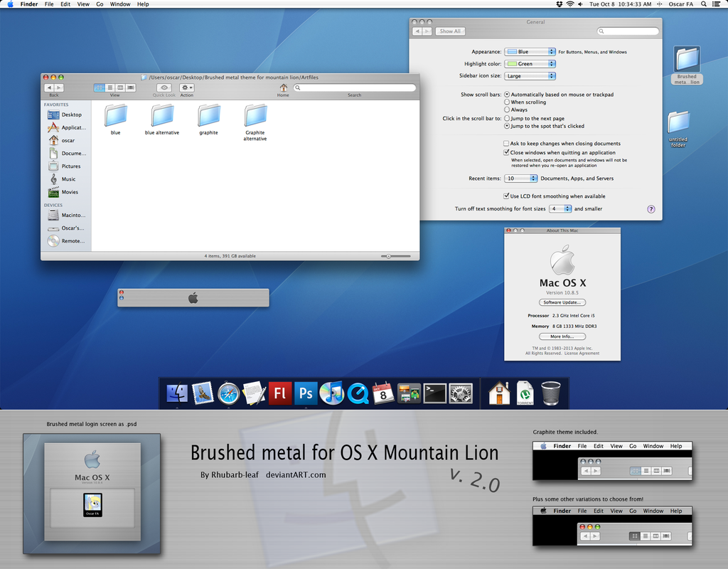Switch Finder to list view
This screenshot has width=728, height=569.
point(110,87)
